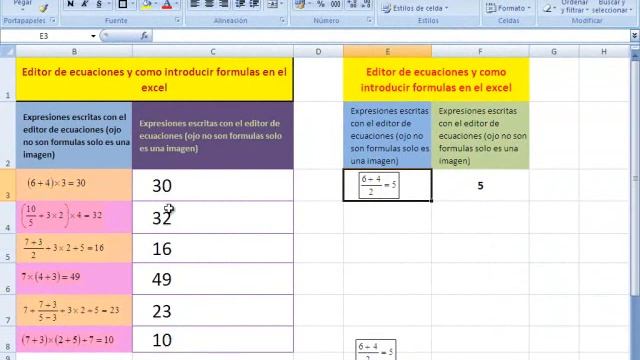Screen dimensions: 640x360
Task: Click the cell showing 5 in column F
Action: pyautogui.click(x=480, y=186)
